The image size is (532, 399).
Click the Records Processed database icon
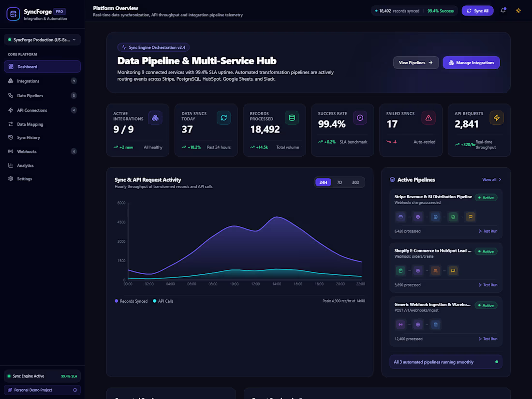tap(292, 118)
